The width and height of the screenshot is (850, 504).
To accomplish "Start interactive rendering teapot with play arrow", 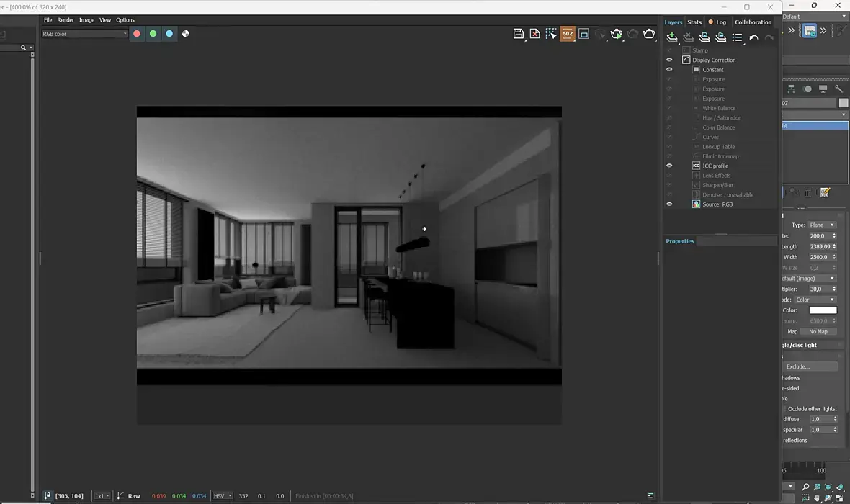I will (617, 34).
